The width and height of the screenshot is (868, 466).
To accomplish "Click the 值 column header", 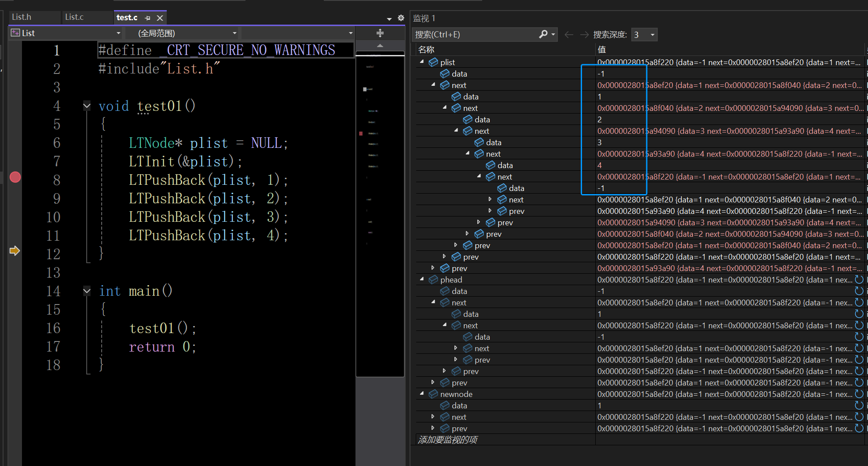I will [x=730, y=50].
